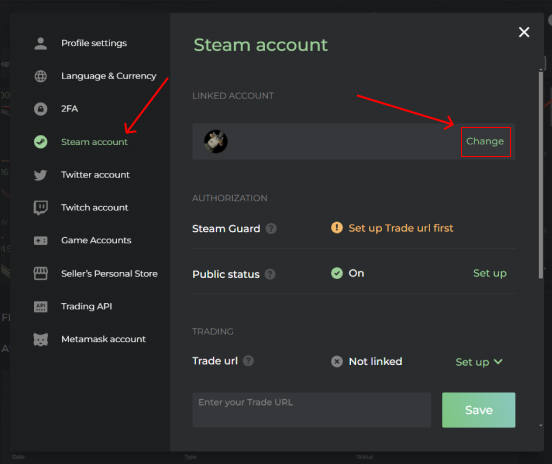Click the Metamask fox icon

point(40,339)
